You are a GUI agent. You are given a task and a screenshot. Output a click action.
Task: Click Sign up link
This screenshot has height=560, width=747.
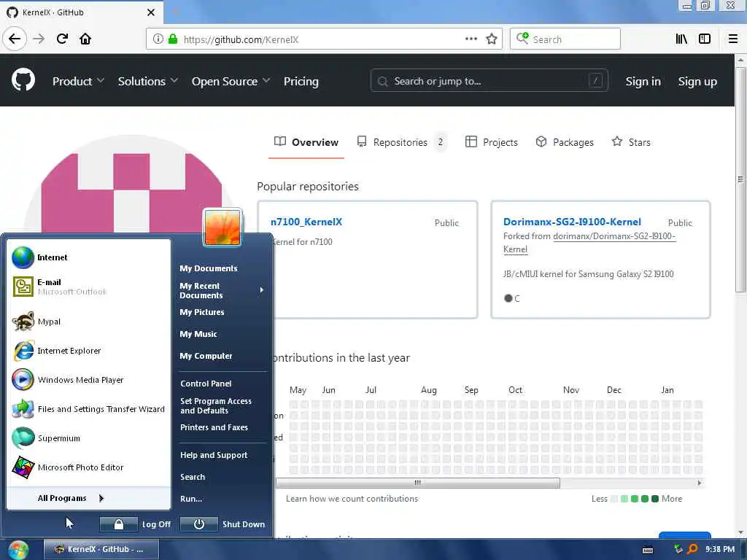tap(697, 82)
